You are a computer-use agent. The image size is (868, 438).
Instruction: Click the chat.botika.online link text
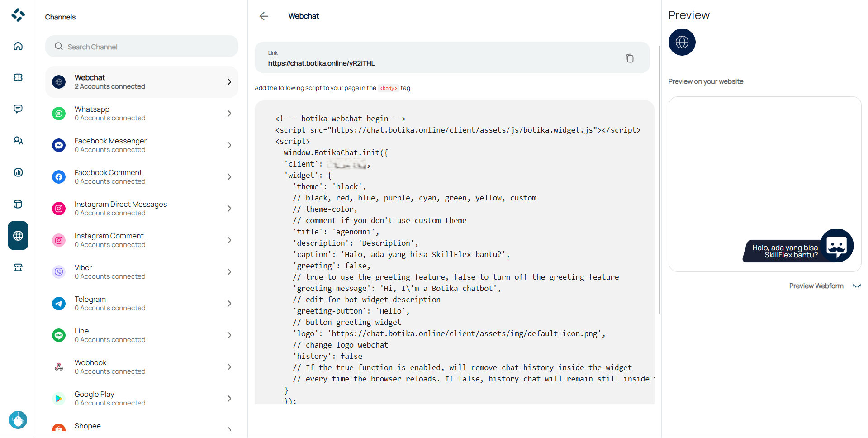click(x=321, y=63)
